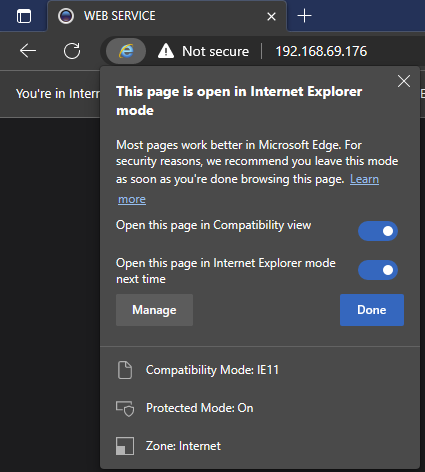This screenshot has height=472, width=425.
Task: Click the 192.168.69.176 address field
Action: coord(321,51)
